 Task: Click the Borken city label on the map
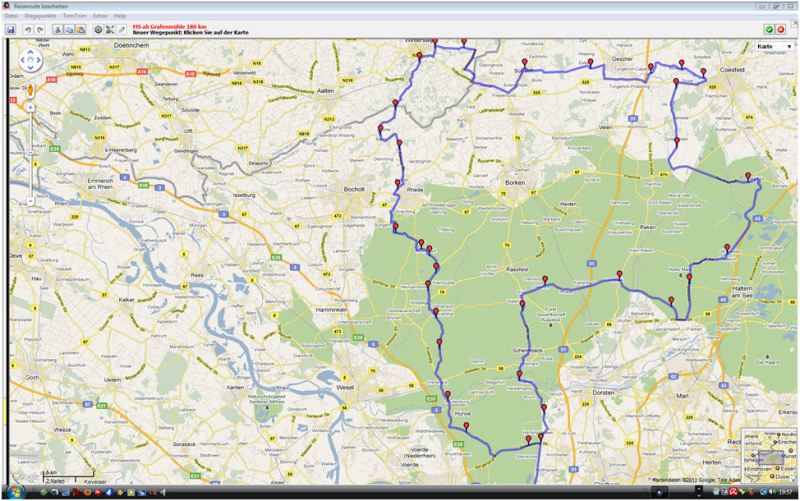[x=514, y=182]
